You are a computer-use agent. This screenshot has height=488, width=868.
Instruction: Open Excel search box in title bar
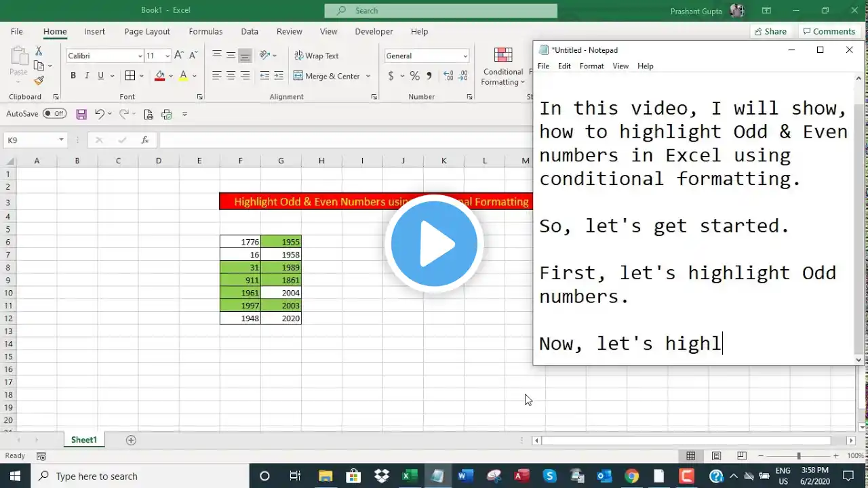click(441, 11)
